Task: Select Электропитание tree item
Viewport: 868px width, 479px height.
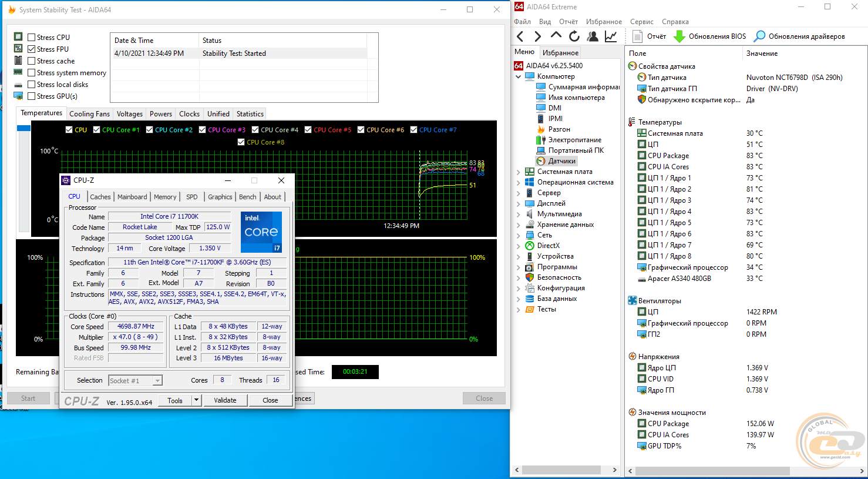Action: (x=568, y=140)
